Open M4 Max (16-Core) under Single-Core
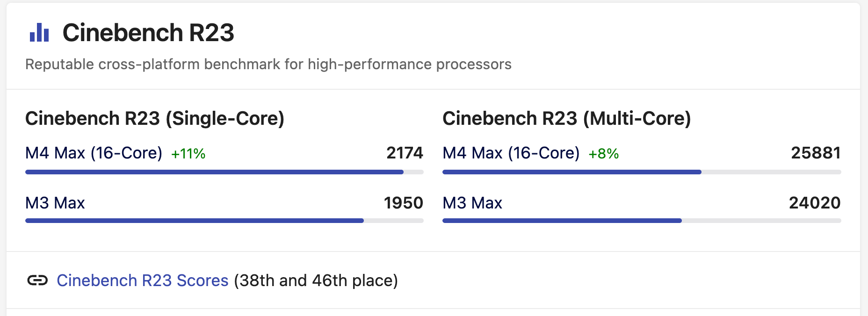 pyautogui.click(x=94, y=153)
